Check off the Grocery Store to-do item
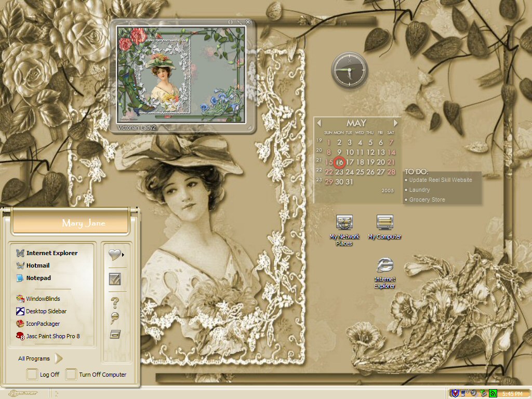Screen dimensions: 532x399 (406, 200)
